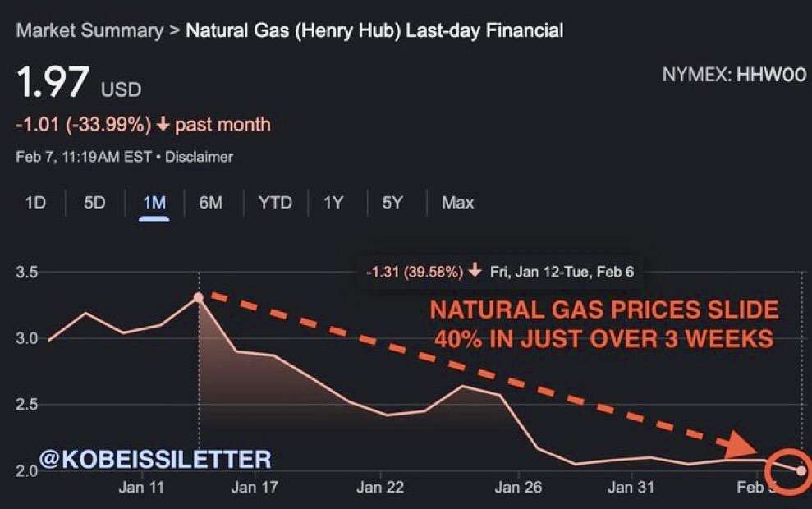Screen dimensions: 812x509
Task: Click the down arrow in the chart tooltip
Action: tap(475, 272)
